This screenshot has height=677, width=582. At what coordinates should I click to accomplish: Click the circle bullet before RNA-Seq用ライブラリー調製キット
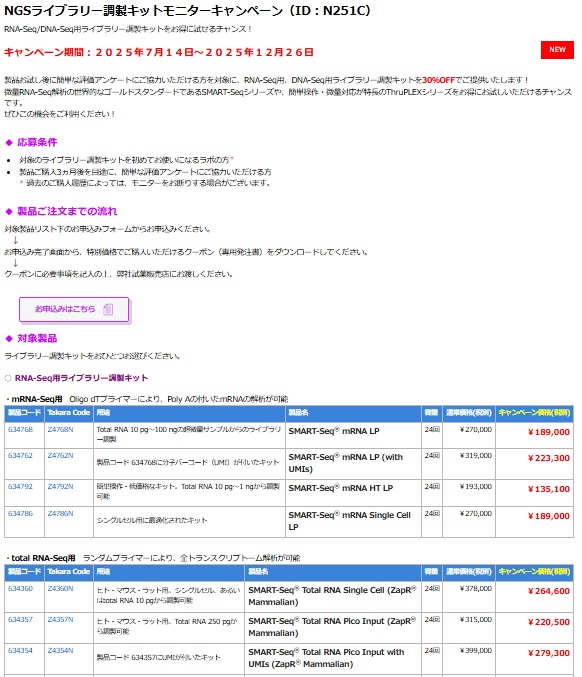(8, 378)
